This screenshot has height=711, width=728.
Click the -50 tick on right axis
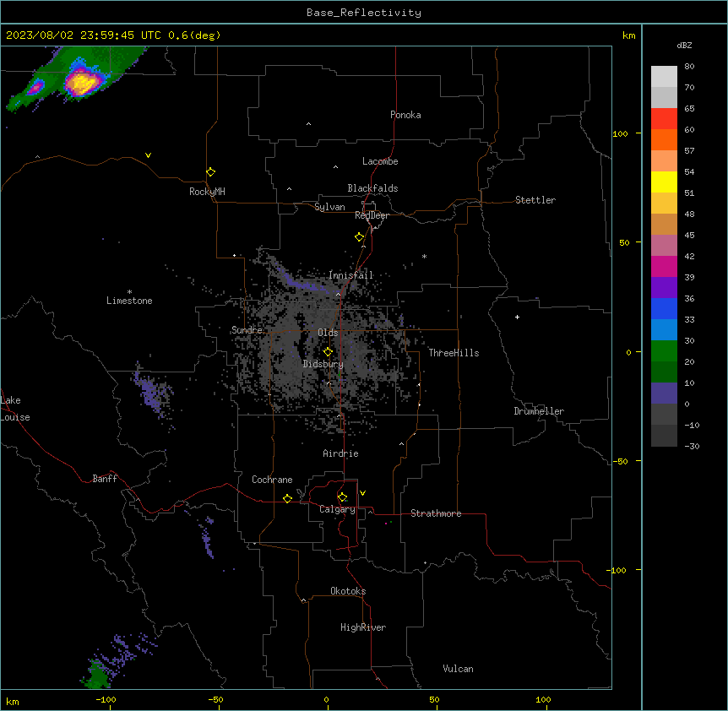[x=620, y=461]
